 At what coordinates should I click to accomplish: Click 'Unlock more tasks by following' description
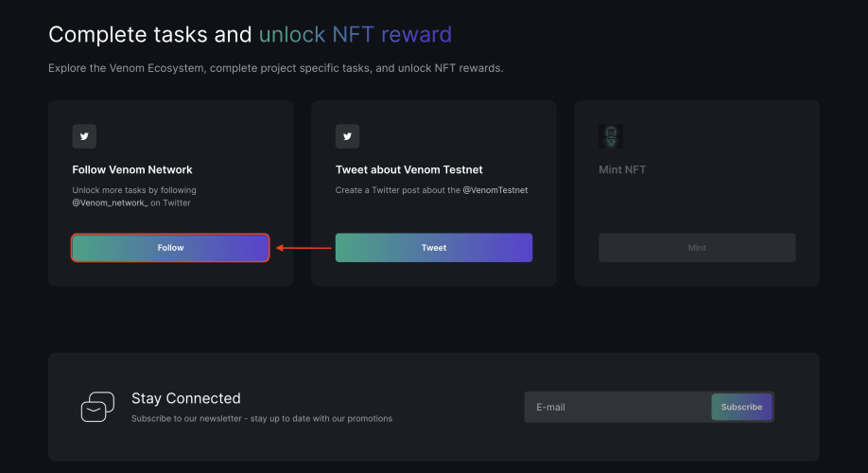click(x=134, y=190)
